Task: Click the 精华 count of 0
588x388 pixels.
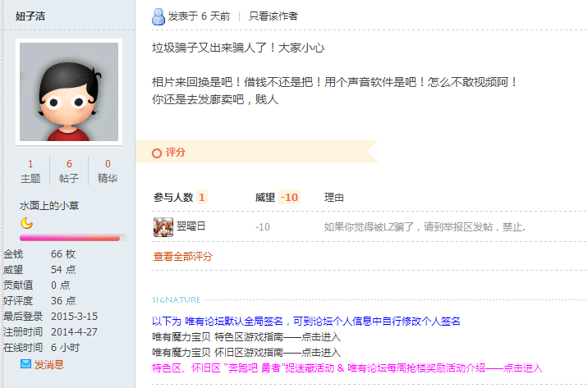Action: pos(108,164)
